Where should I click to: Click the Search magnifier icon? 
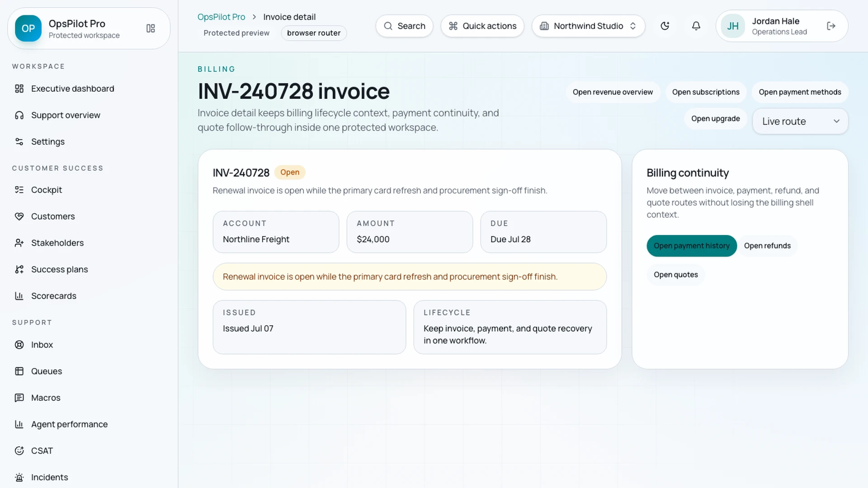(x=388, y=26)
